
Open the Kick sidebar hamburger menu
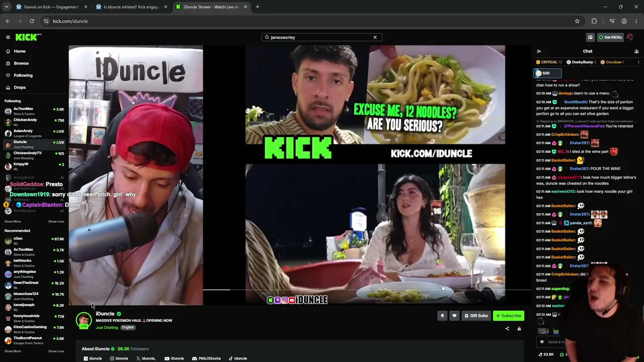tap(8, 37)
